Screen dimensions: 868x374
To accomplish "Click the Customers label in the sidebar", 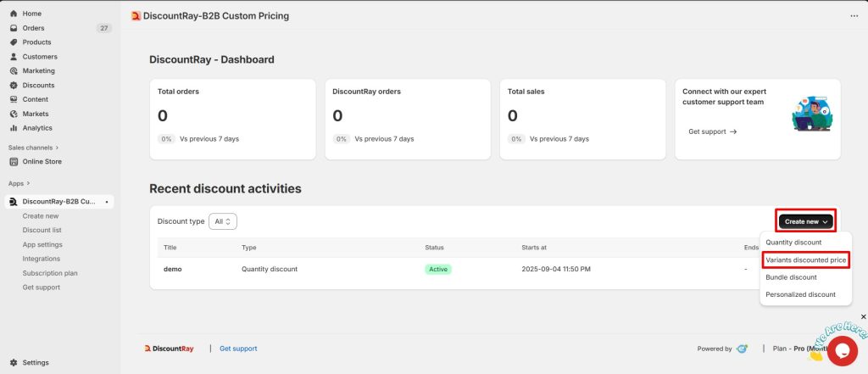I will pyautogui.click(x=40, y=57).
